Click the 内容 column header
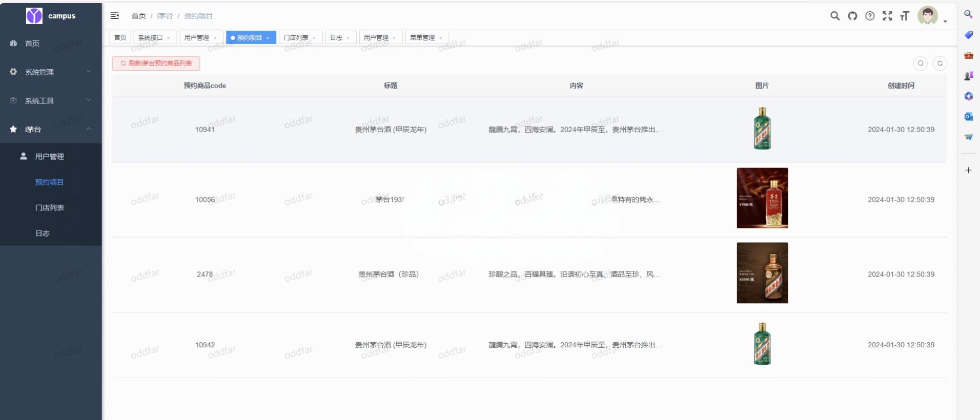Screen dimensions: 980x420 pyautogui.click(x=576, y=86)
